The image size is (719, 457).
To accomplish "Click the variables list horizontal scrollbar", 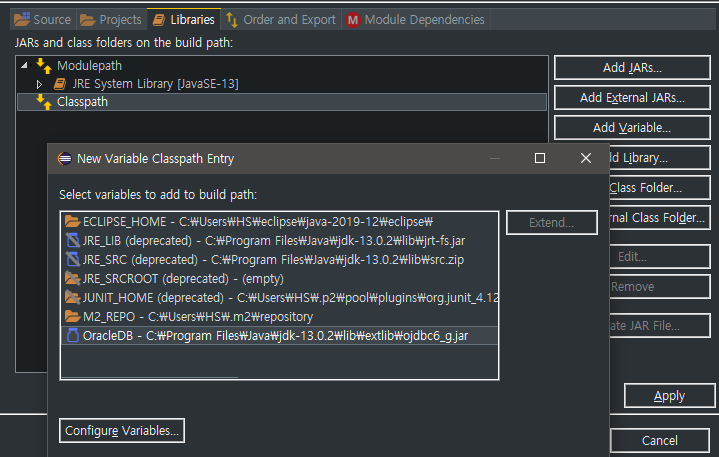I will point(149,377).
